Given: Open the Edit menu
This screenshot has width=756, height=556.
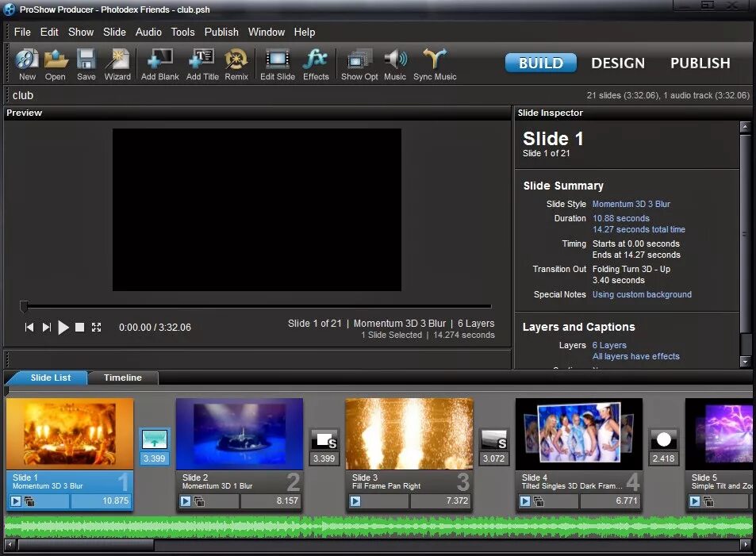Looking at the screenshot, I should pyautogui.click(x=49, y=33).
